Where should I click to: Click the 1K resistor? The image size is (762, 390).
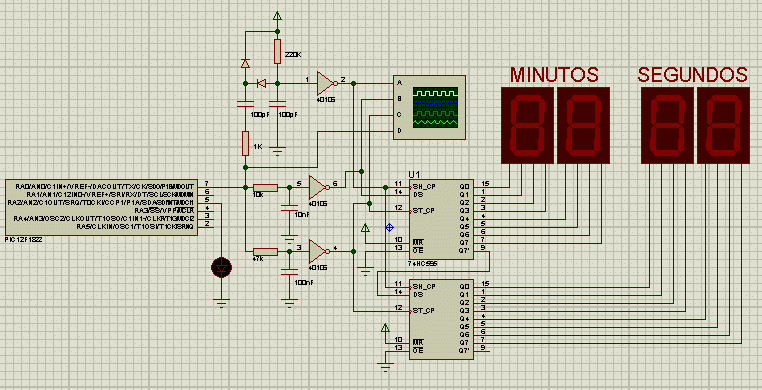(245, 143)
